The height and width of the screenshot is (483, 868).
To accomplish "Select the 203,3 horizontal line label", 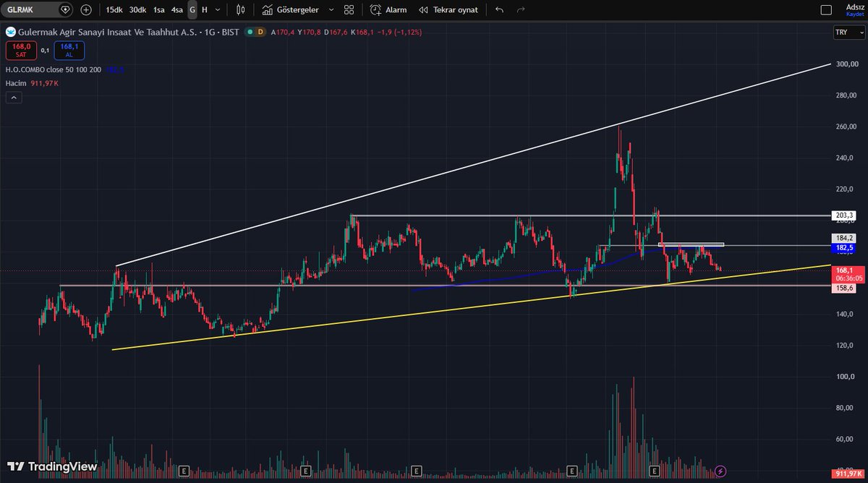I will click(844, 215).
